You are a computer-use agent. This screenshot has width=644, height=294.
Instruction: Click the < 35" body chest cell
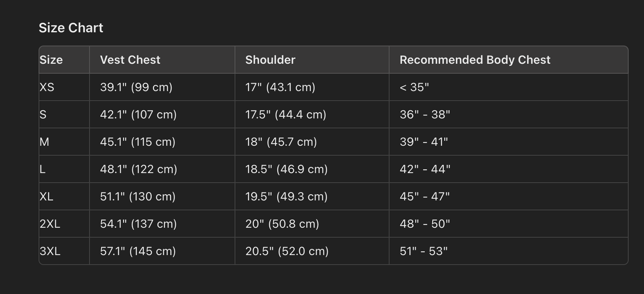(414, 87)
